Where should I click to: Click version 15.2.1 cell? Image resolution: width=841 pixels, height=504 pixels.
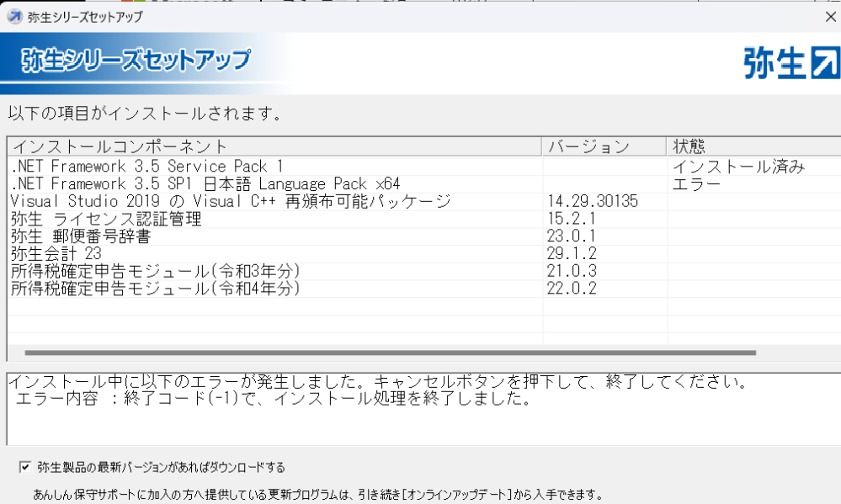[572, 219]
